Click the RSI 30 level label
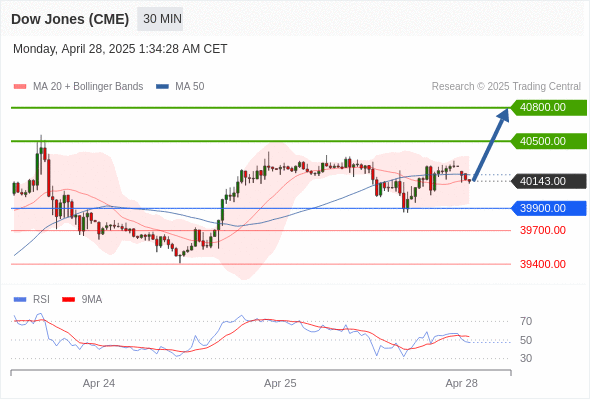Viewport: 590px width, 400px height. [x=526, y=358]
